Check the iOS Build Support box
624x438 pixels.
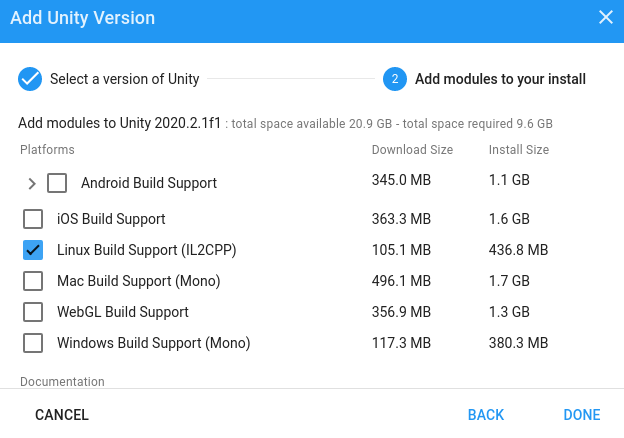[33, 219]
